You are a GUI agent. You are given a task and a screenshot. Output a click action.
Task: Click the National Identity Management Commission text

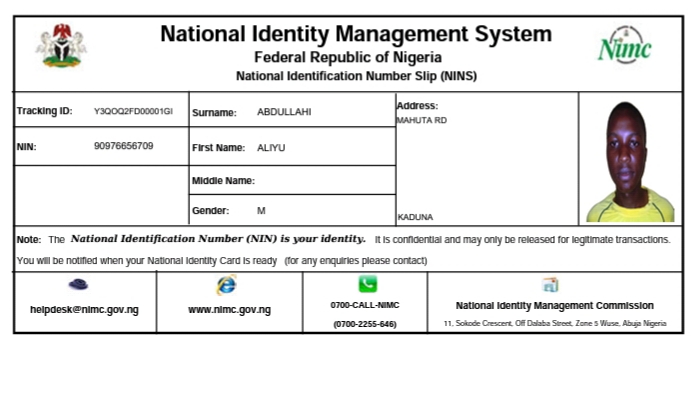[554, 306]
